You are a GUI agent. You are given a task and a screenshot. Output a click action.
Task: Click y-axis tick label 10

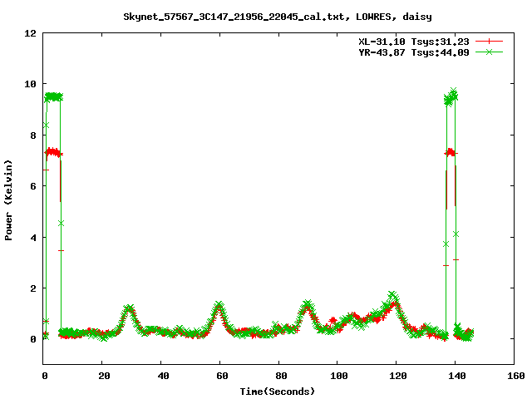(x=30, y=84)
